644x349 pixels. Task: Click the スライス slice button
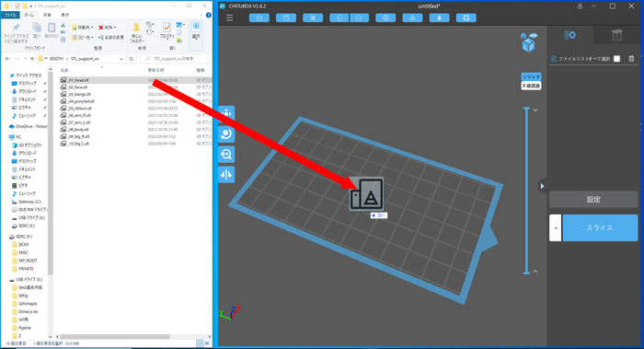(x=600, y=227)
